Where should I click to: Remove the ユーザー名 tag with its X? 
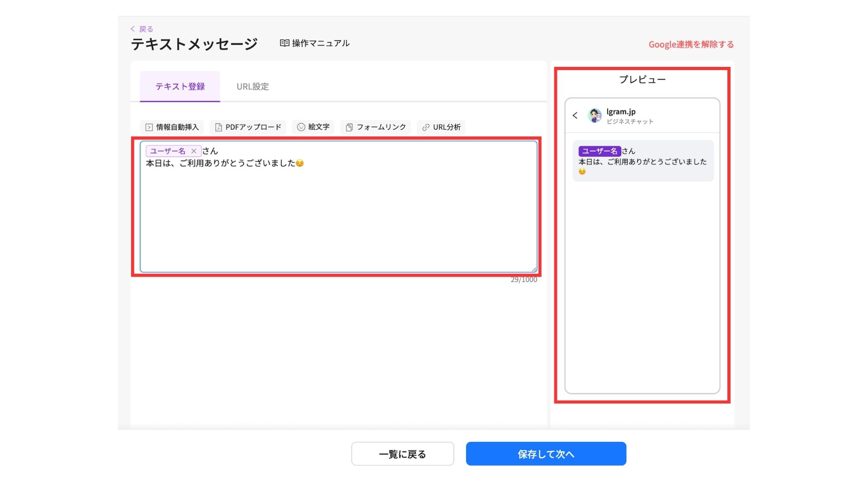[x=193, y=151]
